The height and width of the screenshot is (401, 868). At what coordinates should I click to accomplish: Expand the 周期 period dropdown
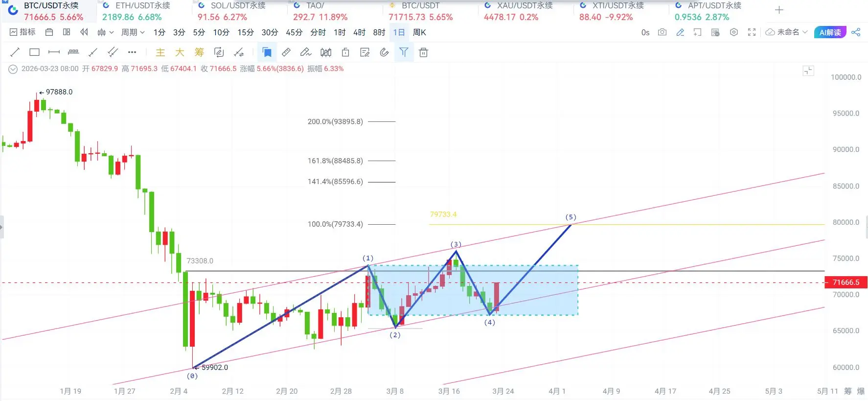(133, 32)
